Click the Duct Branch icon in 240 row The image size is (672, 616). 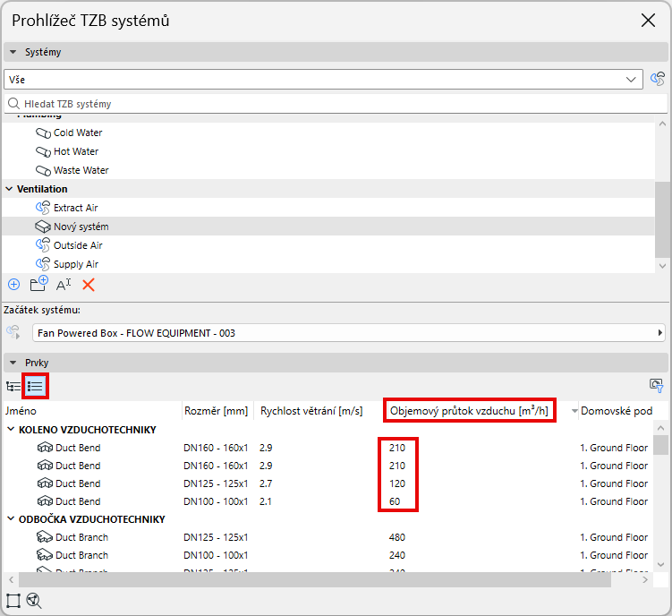tap(45, 555)
